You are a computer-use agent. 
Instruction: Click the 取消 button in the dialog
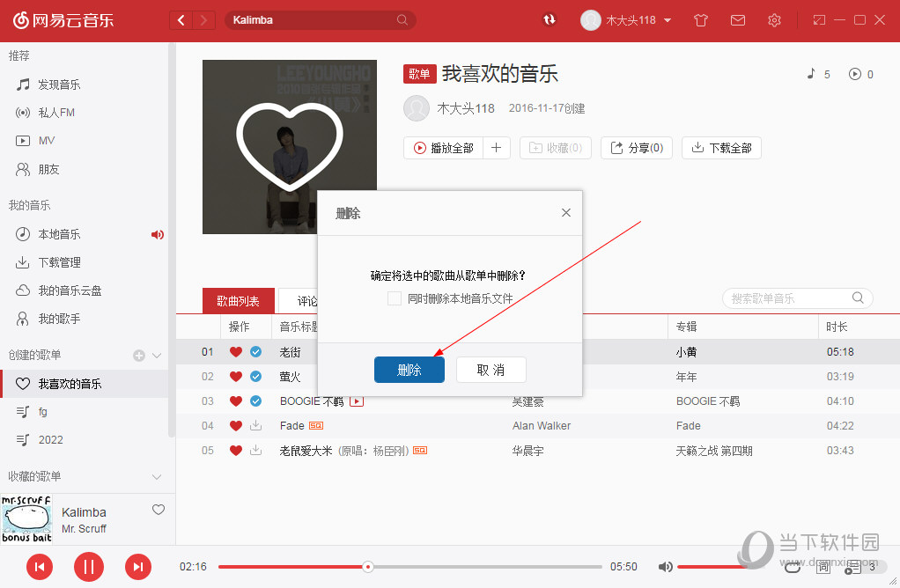tap(491, 370)
